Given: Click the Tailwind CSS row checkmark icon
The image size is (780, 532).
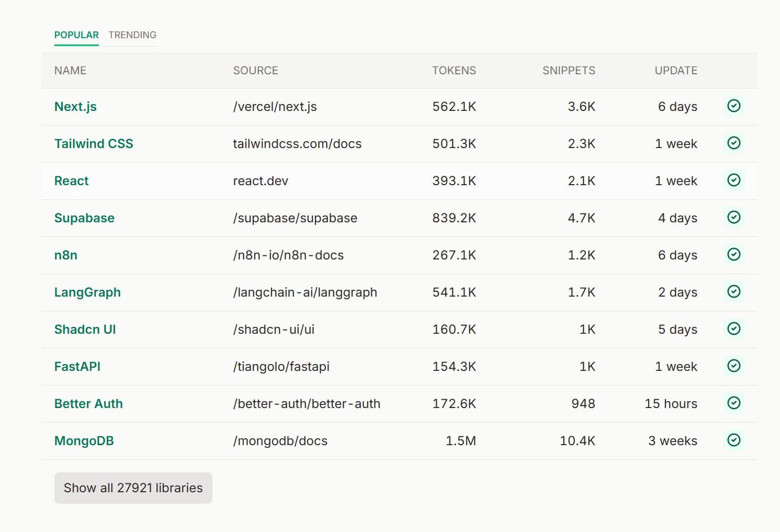Looking at the screenshot, I should 734,143.
